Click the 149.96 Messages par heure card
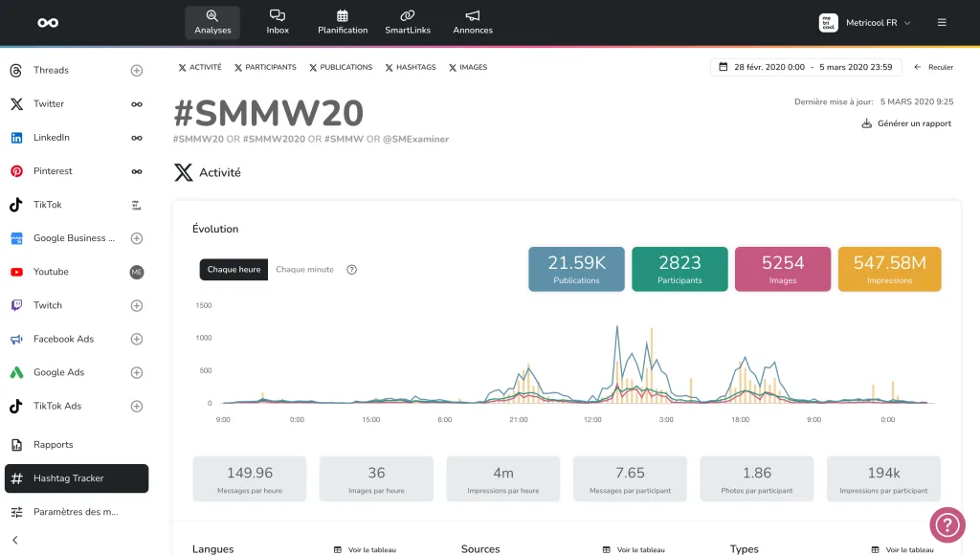Image resolution: width=980 pixels, height=555 pixels. pyautogui.click(x=250, y=478)
